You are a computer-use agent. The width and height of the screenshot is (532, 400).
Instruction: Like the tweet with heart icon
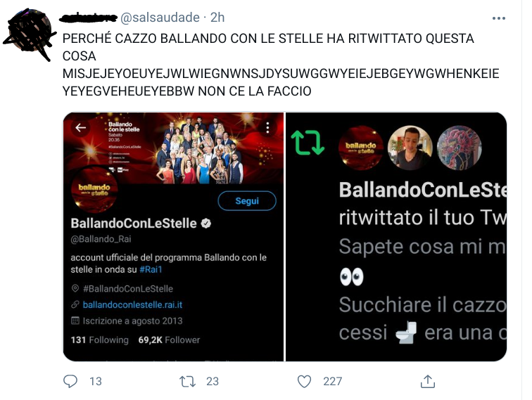pyautogui.click(x=304, y=381)
